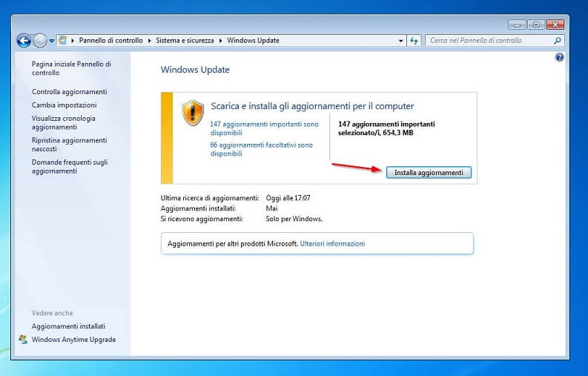
Task: Click the Forward navigation arrow
Action: pos(40,41)
